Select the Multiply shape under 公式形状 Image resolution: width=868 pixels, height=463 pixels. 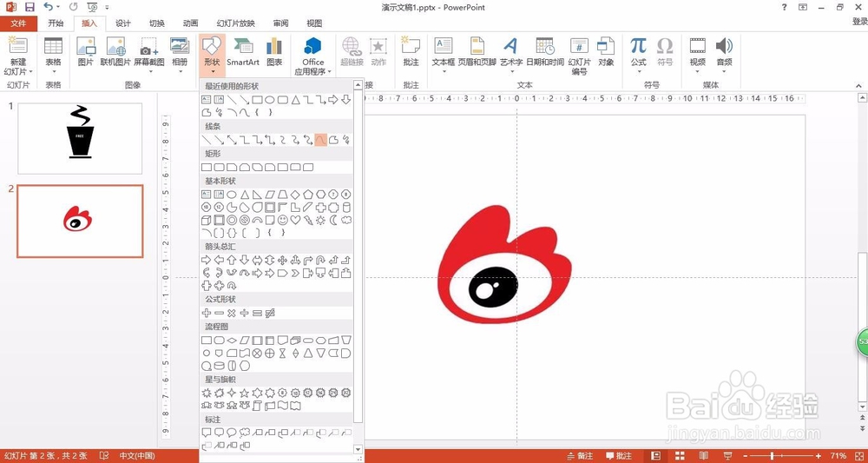232,313
